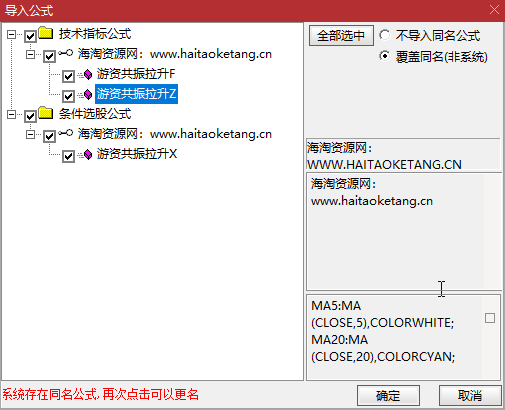Uncheck the 游资共振拉升F checkbox

[x=68, y=76]
